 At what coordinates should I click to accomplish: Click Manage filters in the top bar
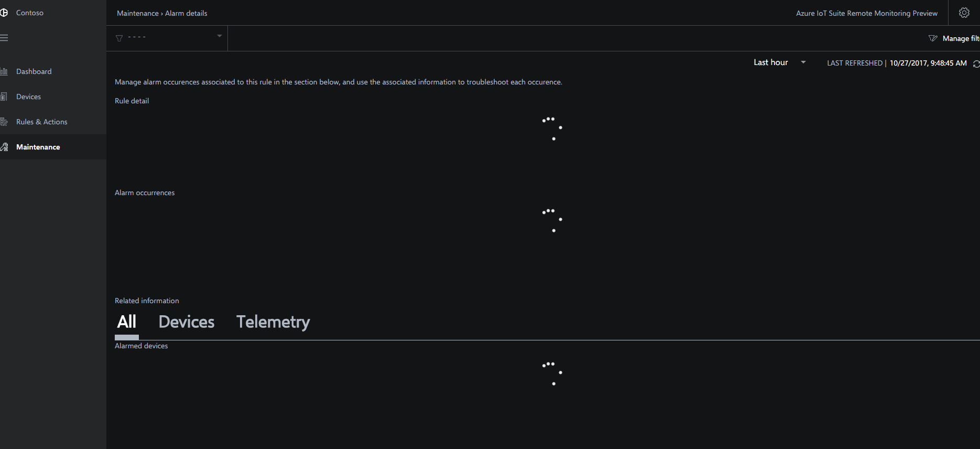tap(960, 38)
